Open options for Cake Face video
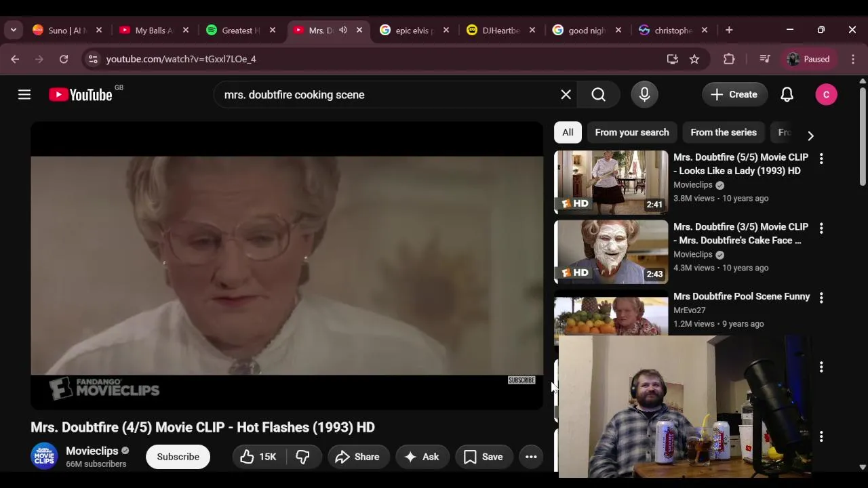Viewport: 868px width, 488px height. (821, 228)
